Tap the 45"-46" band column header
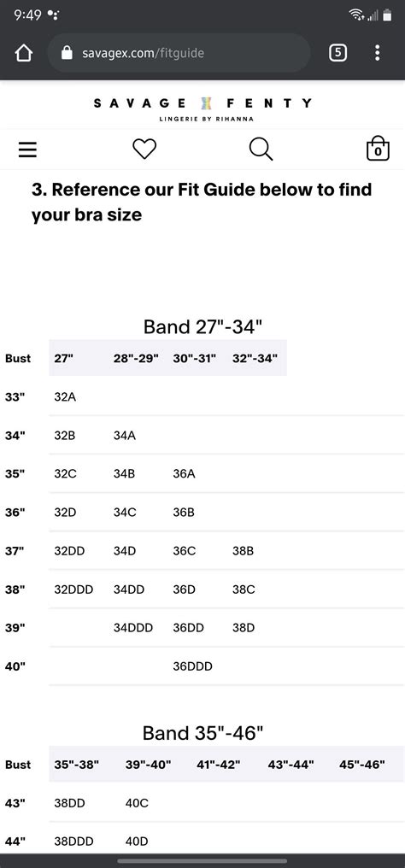Image resolution: width=405 pixels, height=868 pixels. [362, 765]
